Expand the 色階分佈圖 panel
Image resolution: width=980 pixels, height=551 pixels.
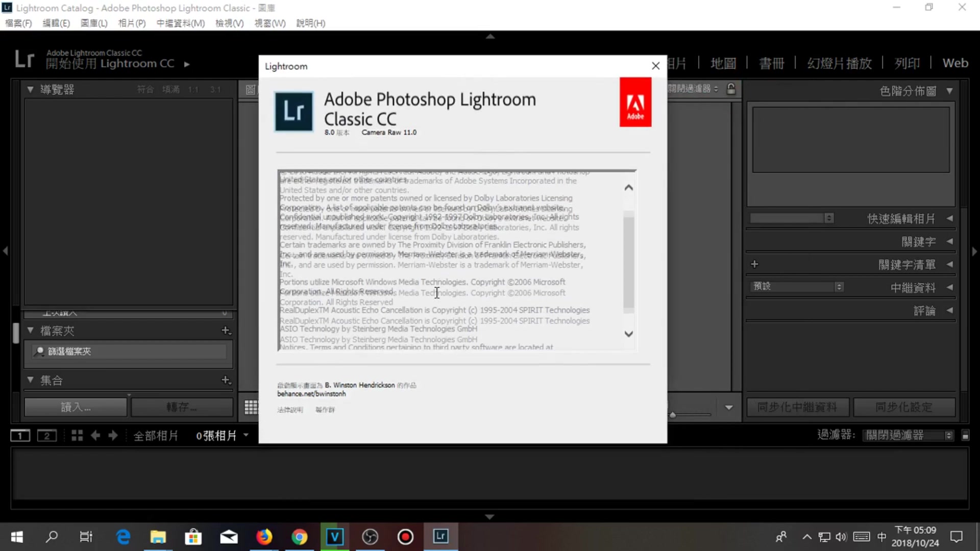pyautogui.click(x=950, y=90)
